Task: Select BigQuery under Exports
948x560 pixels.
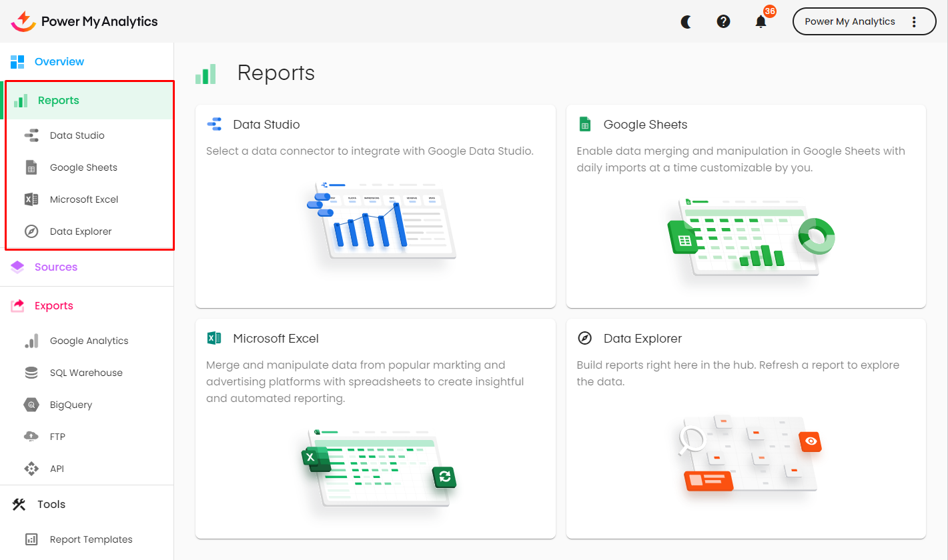Action: click(71, 405)
